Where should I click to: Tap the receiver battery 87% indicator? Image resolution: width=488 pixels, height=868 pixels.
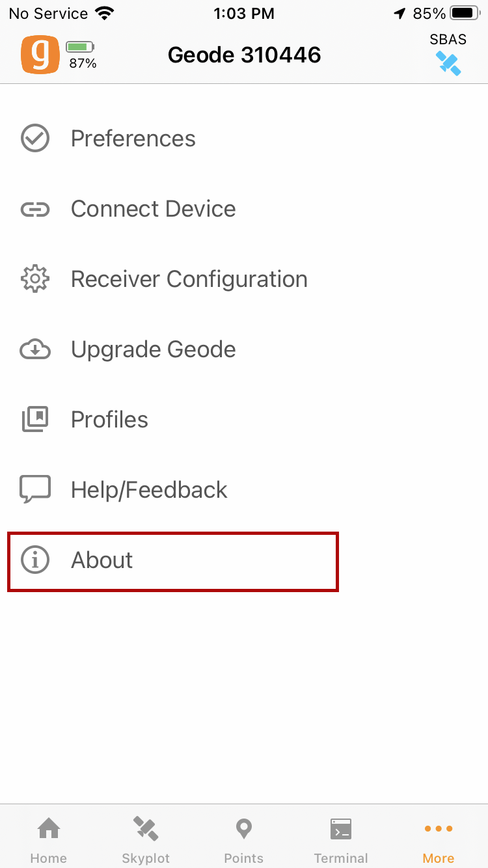coord(81,55)
